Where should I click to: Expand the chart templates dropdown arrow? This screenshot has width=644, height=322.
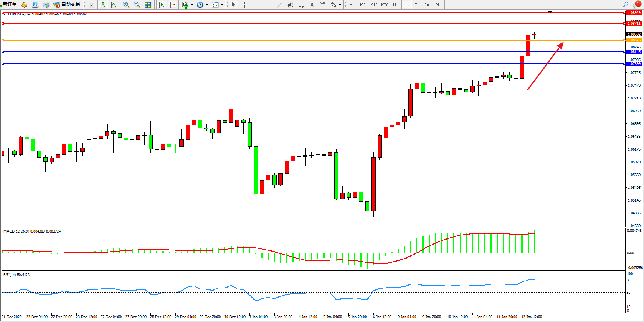click(x=222, y=5)
